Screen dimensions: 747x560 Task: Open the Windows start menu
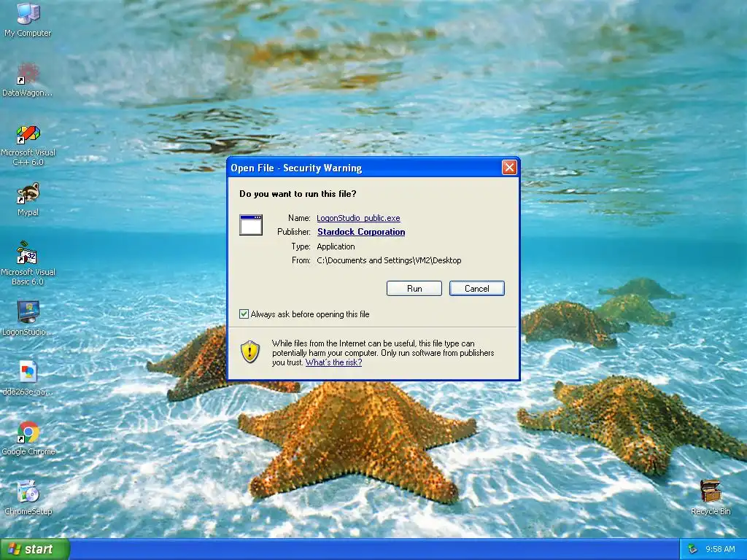(x=34, y=549)
